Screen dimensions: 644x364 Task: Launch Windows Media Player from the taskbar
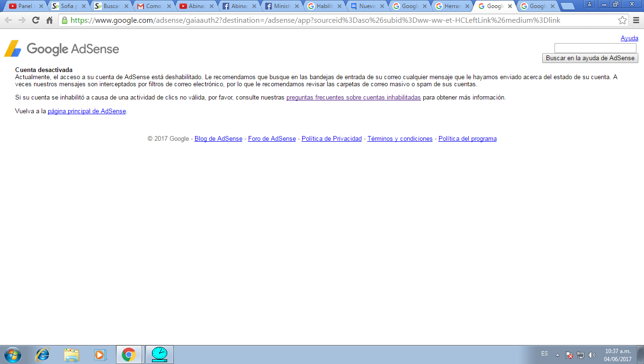(100, 355)
